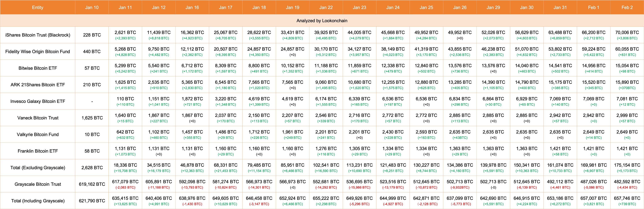
Task: Click the 85,951 BTC total Jan 19 cell
Action: (292, 168)
